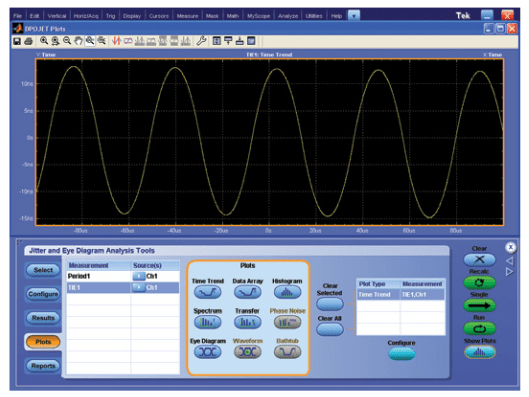Select the TIE1 measurement row
Viewport: 529px width, 397px height.
(x=123, y=287)
